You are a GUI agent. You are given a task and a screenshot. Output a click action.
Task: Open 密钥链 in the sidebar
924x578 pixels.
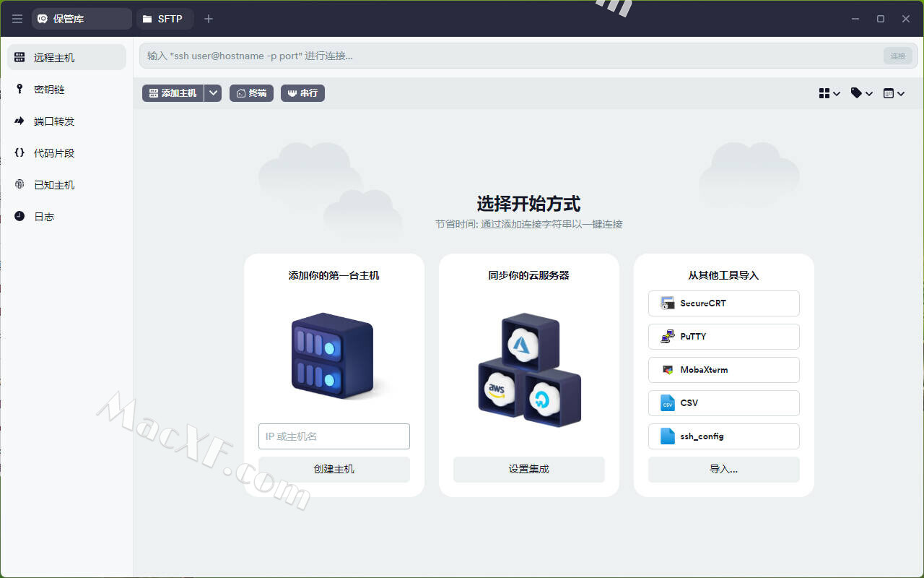coord(66,89)
